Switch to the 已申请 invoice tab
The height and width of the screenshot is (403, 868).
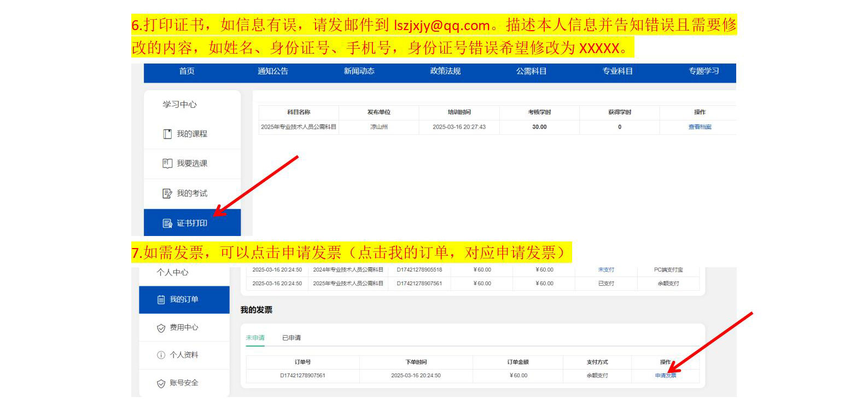pos(292,338)
